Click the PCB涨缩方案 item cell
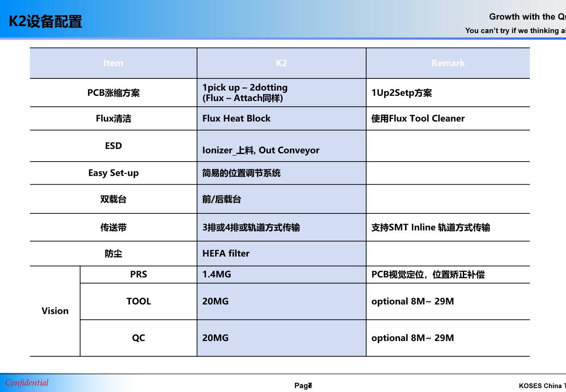566x392 pixels. 113,93
